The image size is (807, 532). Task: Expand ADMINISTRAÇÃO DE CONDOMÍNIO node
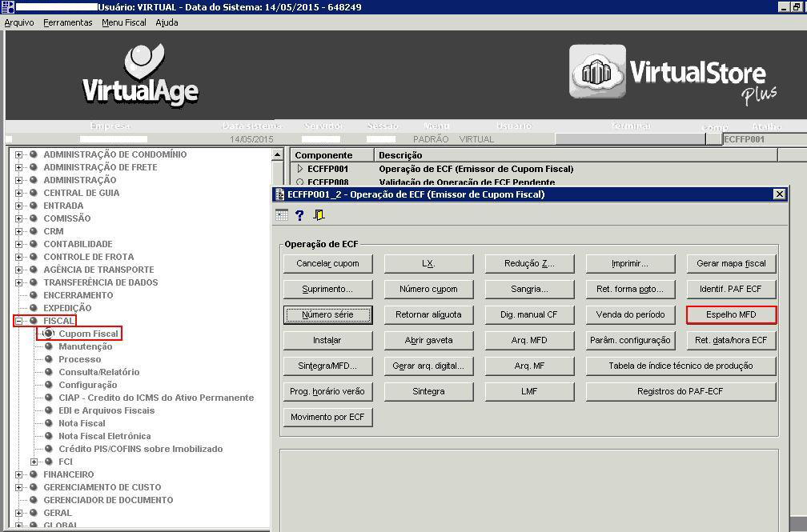[18, 154]
